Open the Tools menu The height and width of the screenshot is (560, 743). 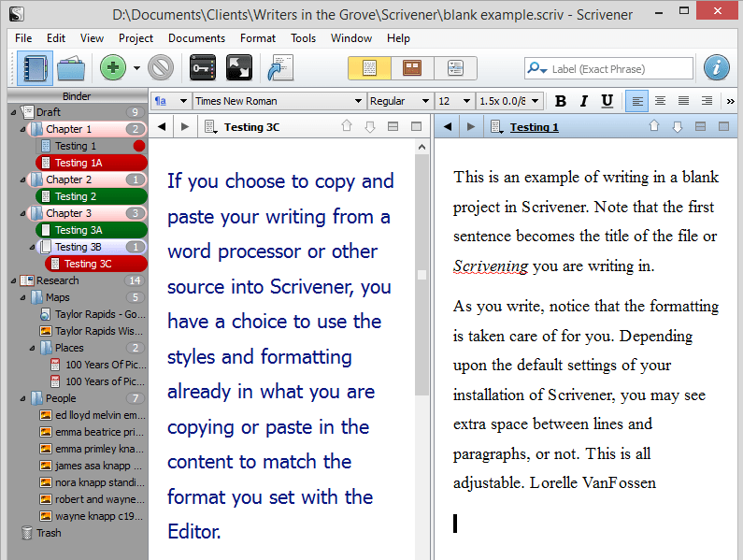pyautogui.click(x=303, y=38)
